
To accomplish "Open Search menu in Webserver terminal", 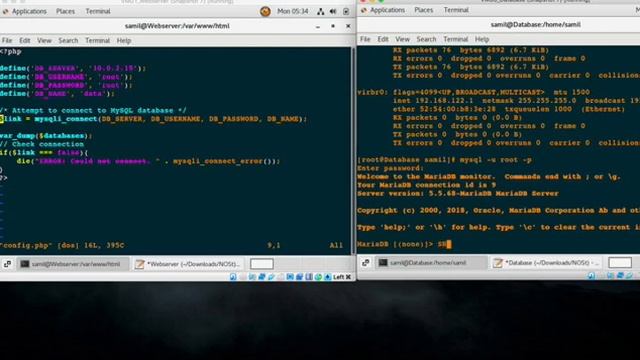I will [x=68, y=40].
